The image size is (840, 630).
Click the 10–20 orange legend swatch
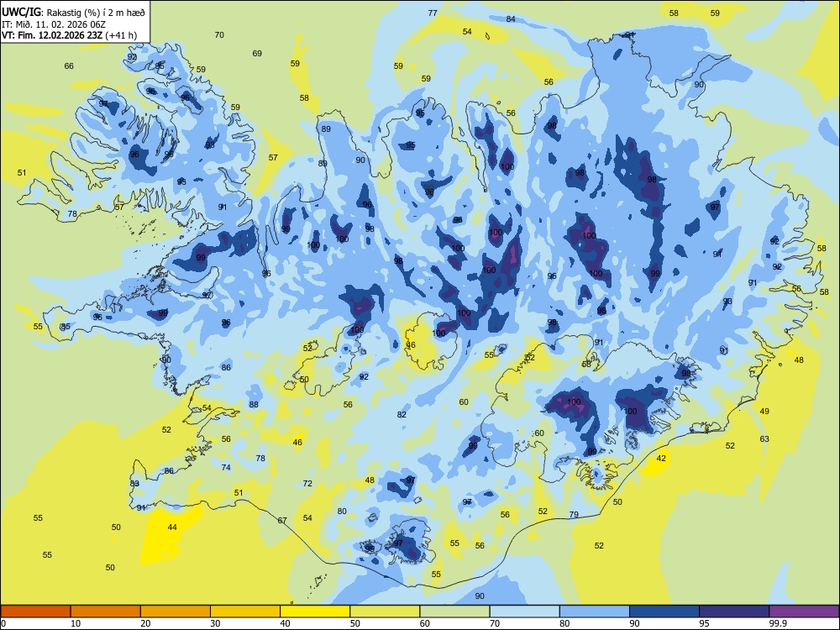pos(106,612)
